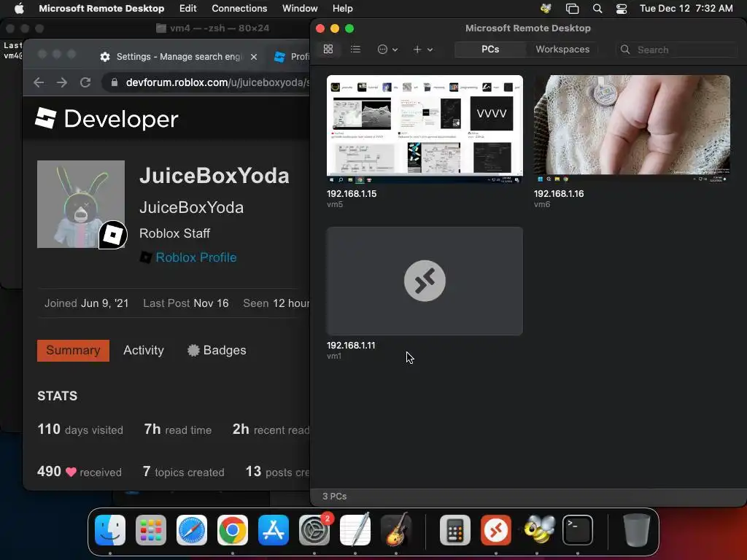This screenshot has width=747, height=560.
Task: Go forward in the browser
Action: [62, 82]
